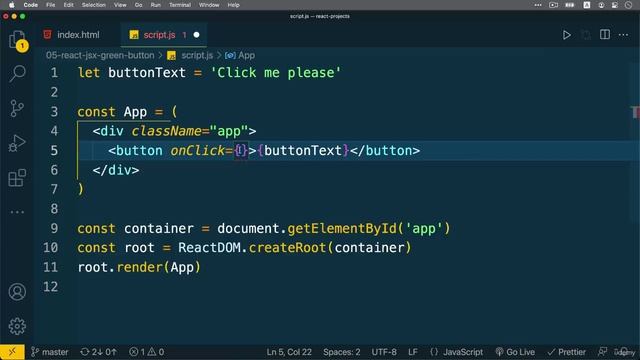Click the open changes icon in editor toolbar

(x=586, y=35)
